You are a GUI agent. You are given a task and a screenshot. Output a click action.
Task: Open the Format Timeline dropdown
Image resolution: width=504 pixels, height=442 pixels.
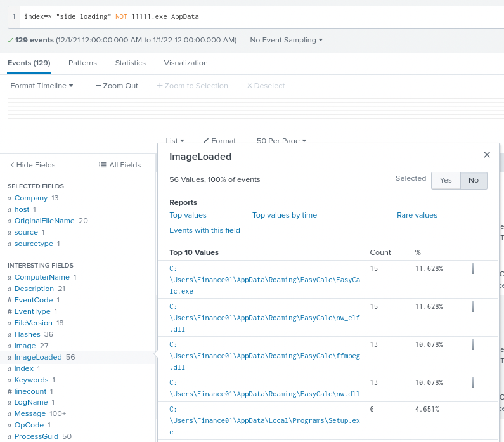(42, 86)
